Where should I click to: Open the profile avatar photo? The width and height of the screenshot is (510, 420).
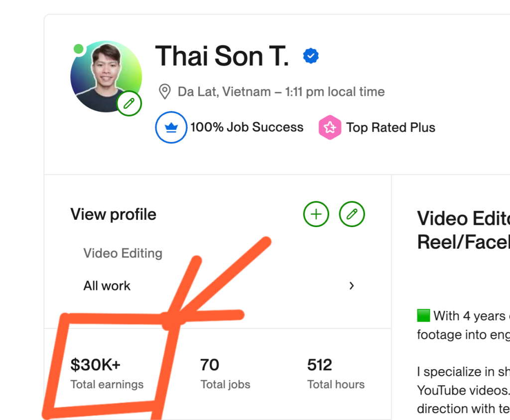[x=105, y=76]
